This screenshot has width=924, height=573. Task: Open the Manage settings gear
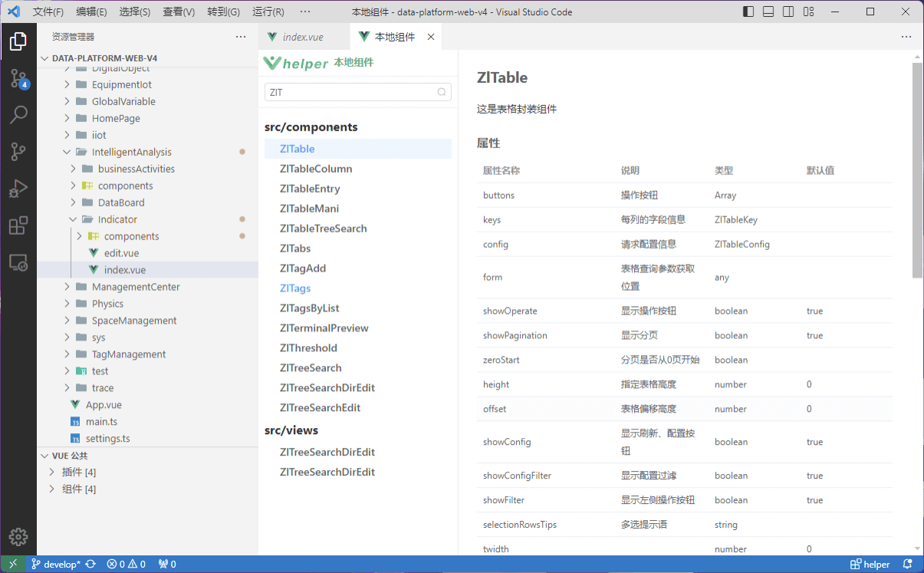point(18,537)
